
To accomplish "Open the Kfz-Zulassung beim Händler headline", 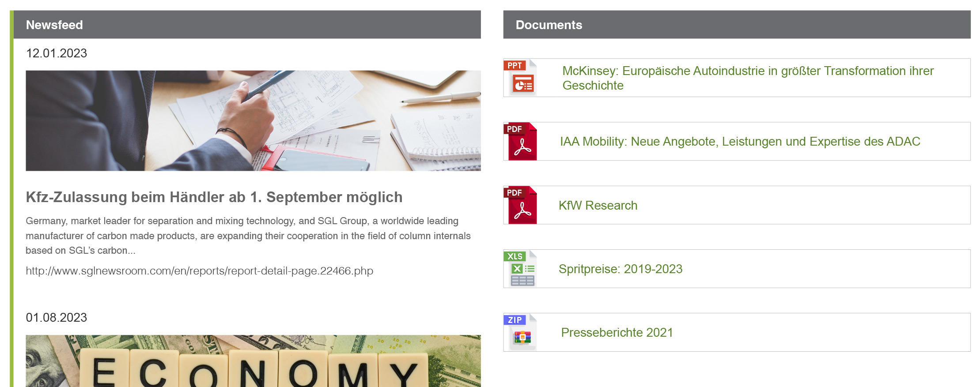I will 214,197.
